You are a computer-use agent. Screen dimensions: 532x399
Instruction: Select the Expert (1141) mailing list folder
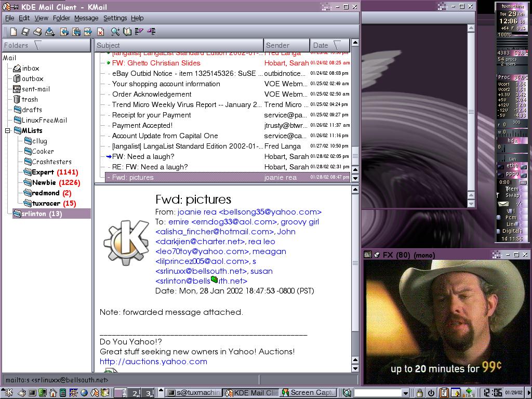[x=55, y=172]
